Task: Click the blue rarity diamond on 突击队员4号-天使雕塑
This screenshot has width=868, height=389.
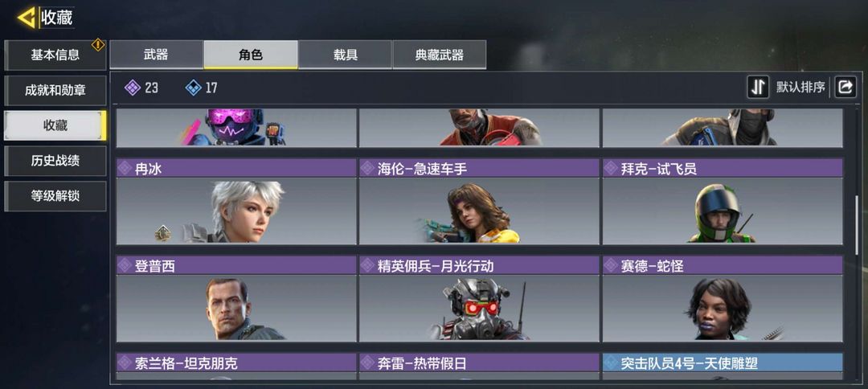Action: point(611,363)
